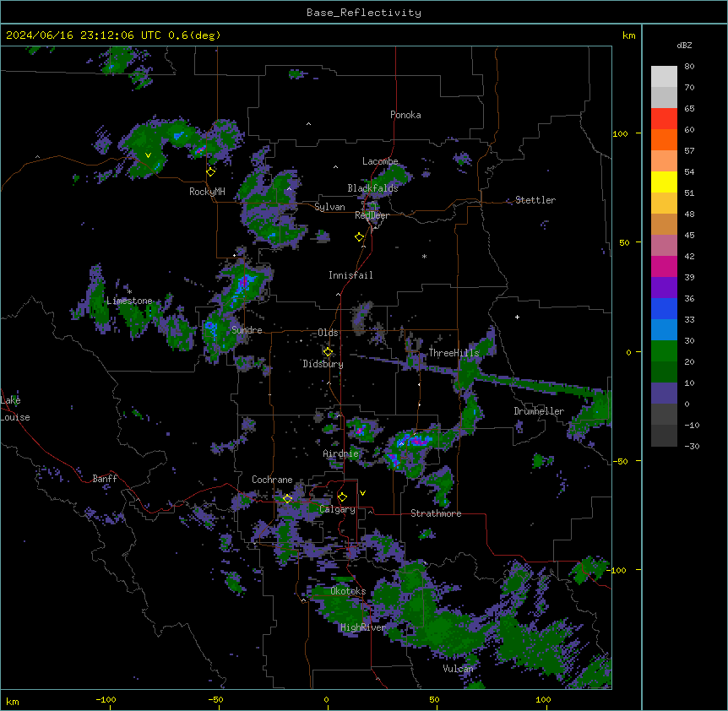Click the yellow diamond marker above Didsbury

[x=328, y=352]
